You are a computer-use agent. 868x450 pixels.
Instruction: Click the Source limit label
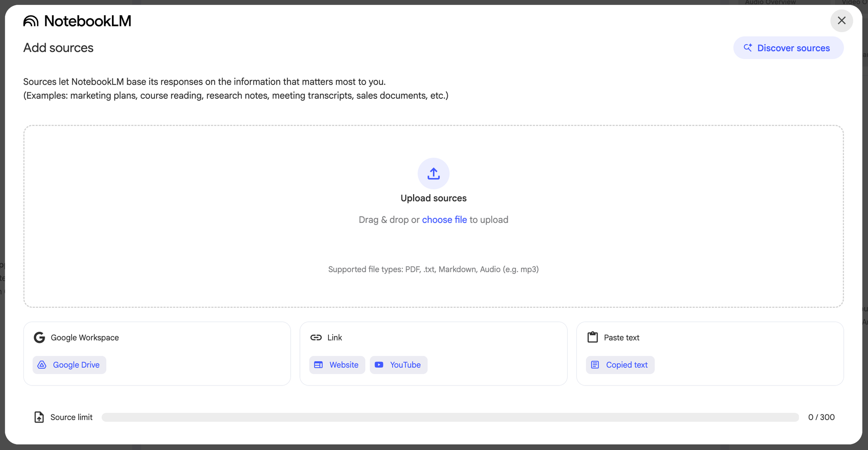pos(71,417)
